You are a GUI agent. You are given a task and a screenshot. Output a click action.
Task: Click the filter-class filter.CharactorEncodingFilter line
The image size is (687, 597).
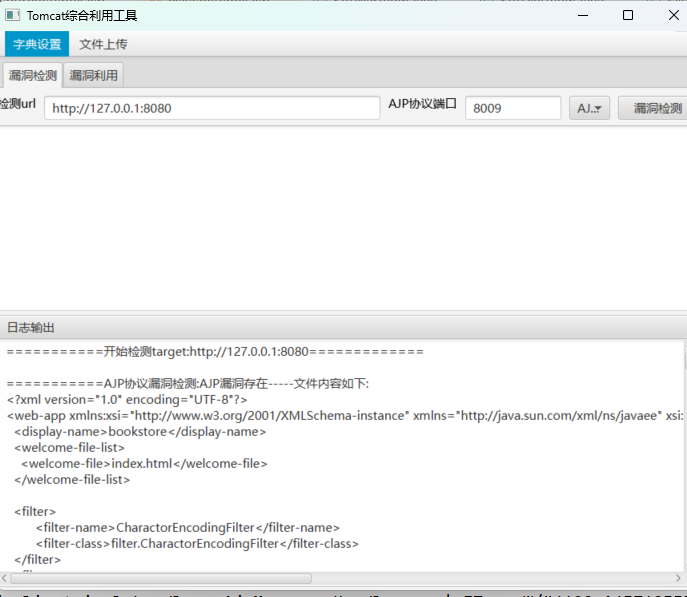pyautogui.click(x=197, y=544)
